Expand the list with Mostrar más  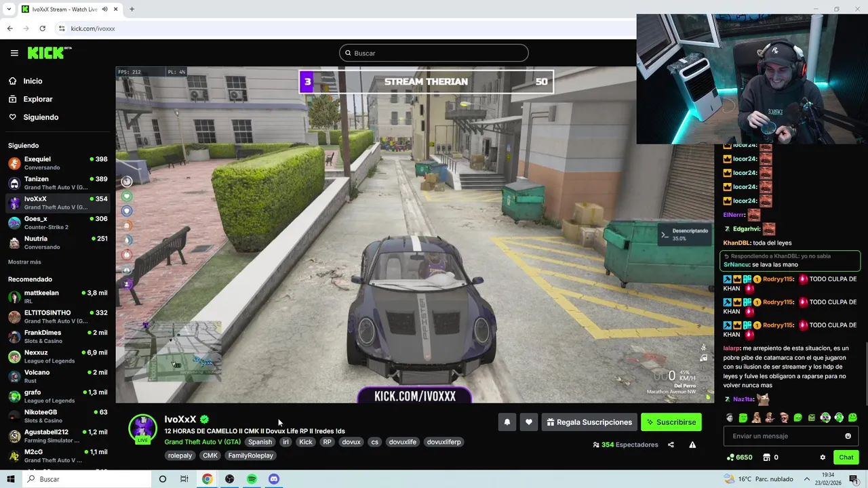24,262
